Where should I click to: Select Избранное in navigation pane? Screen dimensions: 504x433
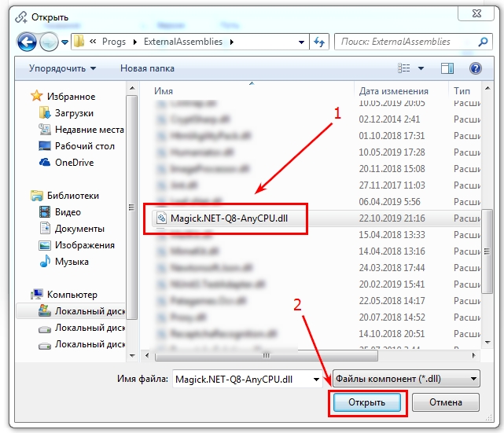click(x=71, y=97)
